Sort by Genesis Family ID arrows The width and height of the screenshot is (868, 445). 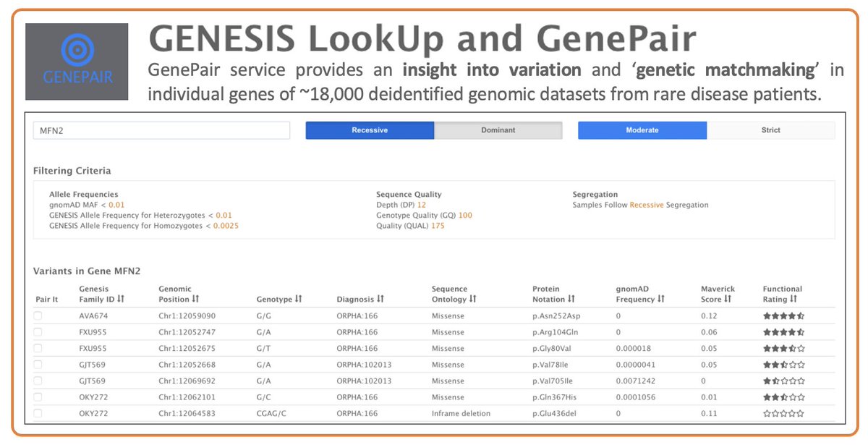[x=121, y=299]
